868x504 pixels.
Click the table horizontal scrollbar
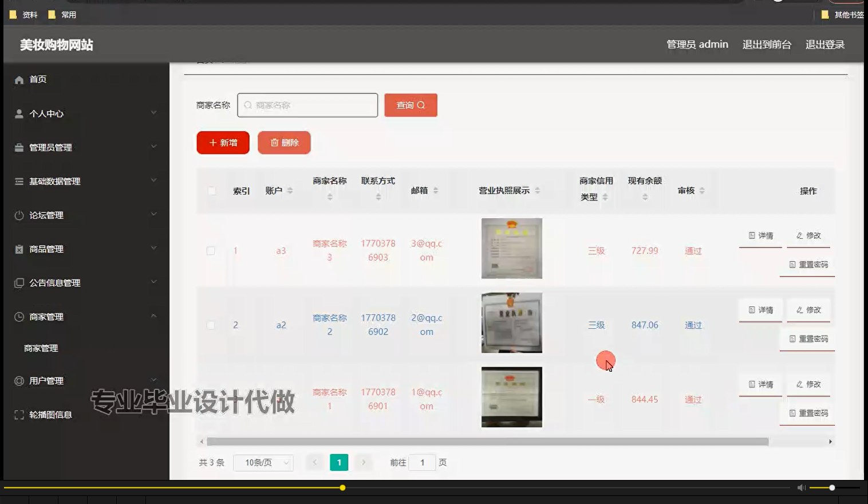tap(487, 442)
